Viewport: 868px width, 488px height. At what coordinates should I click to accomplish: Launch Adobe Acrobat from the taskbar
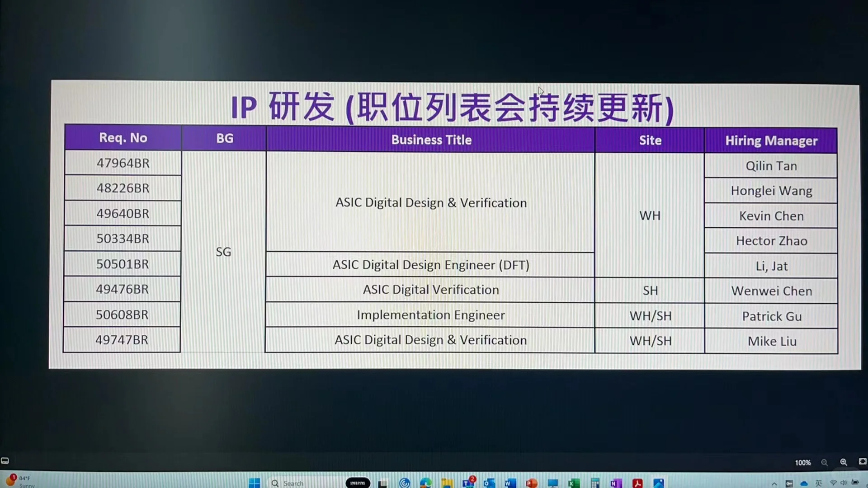tap(637, 483)
